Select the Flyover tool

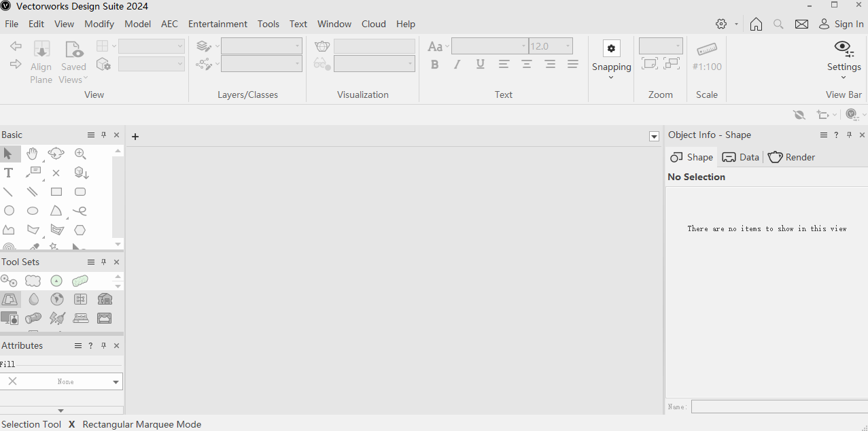(x=56, y=154)
